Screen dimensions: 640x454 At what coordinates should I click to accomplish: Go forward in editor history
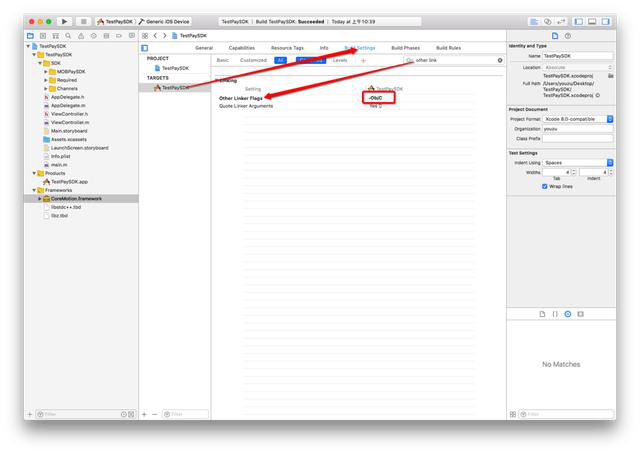click(x=164, y=36)
